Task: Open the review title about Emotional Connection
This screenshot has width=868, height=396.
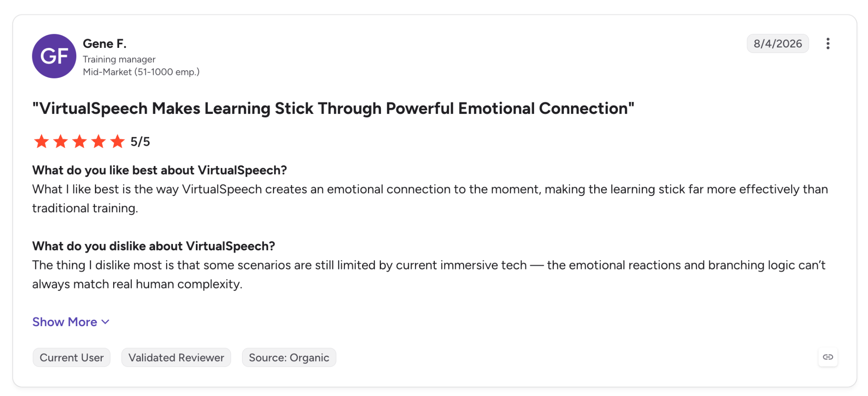Action: pyautogui.click(x=333, y=108)
